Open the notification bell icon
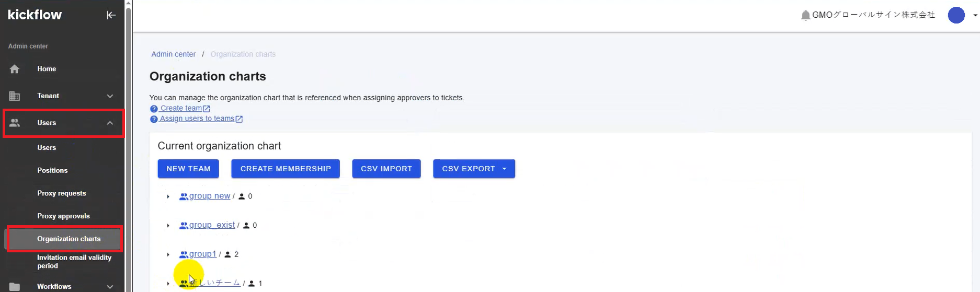Viewport: 980px width, 292px height. pyautogui.click(x=805, y=15)
